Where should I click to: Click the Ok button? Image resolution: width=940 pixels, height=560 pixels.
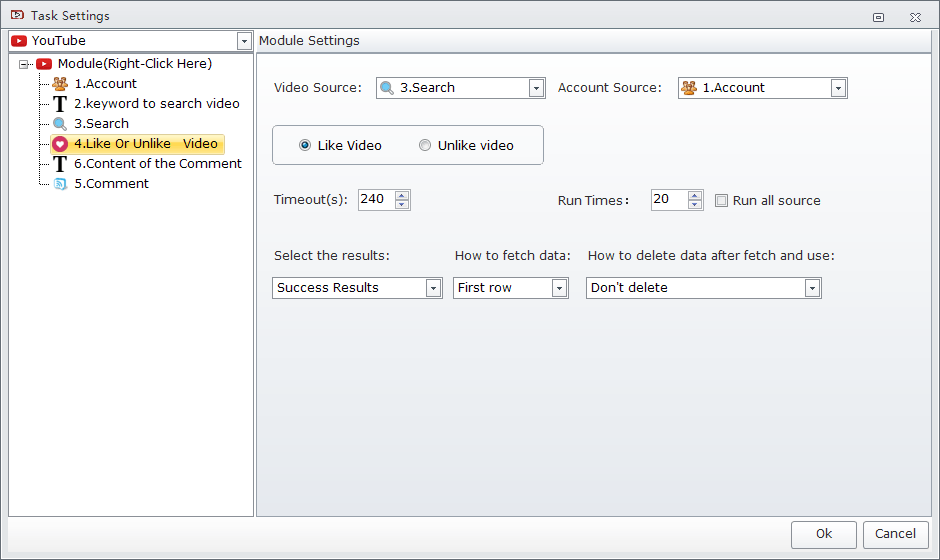point(823,534)
